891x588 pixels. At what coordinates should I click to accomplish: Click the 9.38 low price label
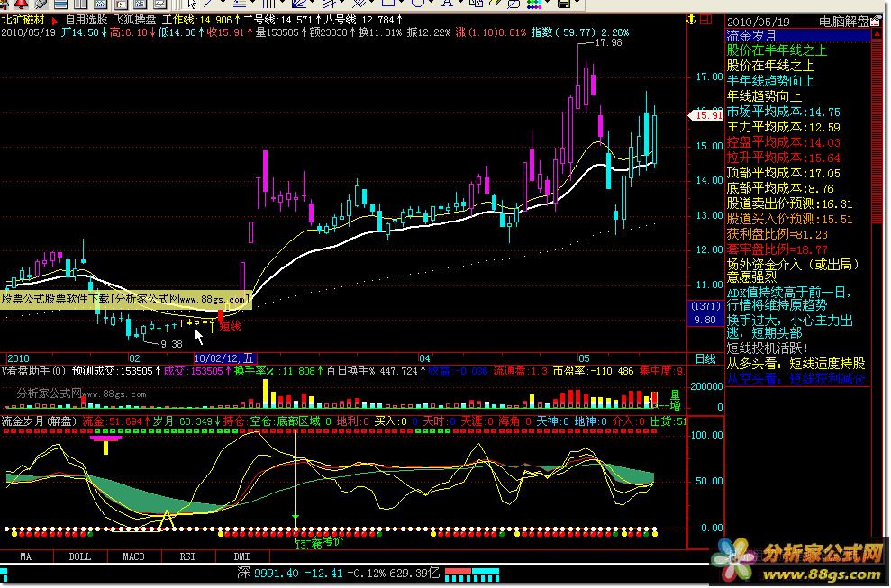(171, 344)
